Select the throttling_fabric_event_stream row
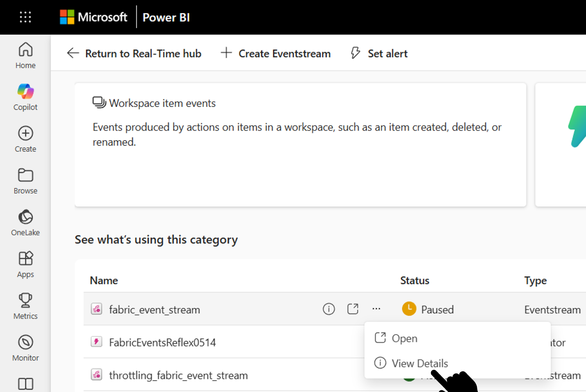 click(178, 375)
